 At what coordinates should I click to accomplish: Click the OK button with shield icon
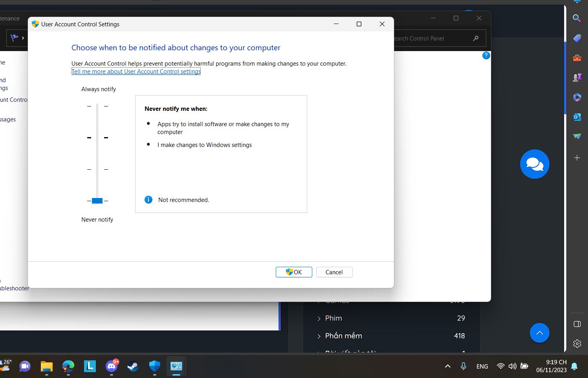coord(294,272)
